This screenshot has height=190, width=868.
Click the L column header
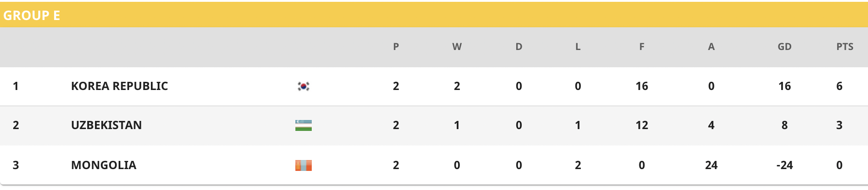pyautogui.click(x=578, y=46)
